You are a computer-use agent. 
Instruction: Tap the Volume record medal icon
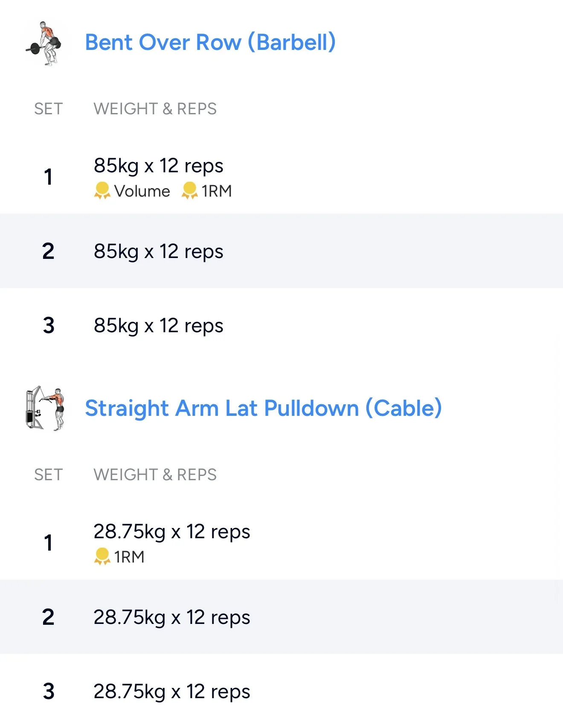102,191
